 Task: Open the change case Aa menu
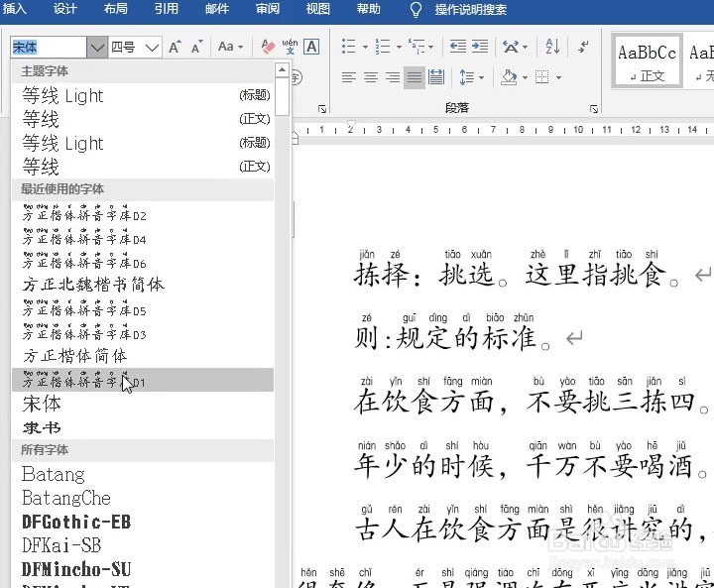[x=230, y=47]
